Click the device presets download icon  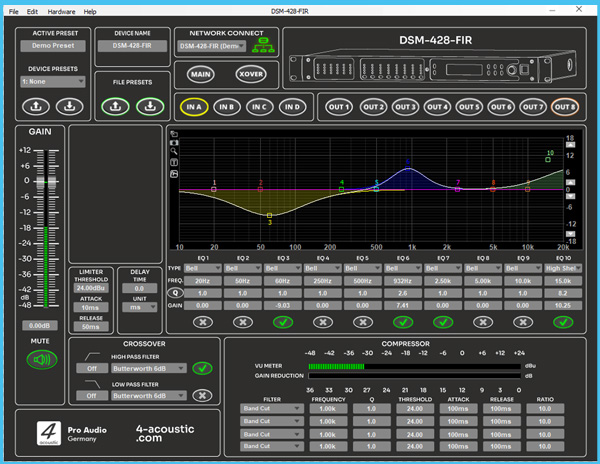click(x=68, y=105)
